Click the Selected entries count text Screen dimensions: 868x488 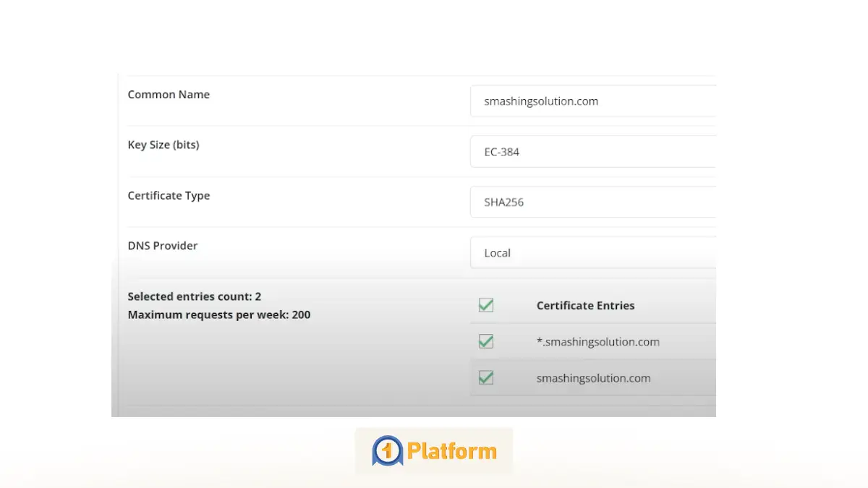tap(195, 296)
